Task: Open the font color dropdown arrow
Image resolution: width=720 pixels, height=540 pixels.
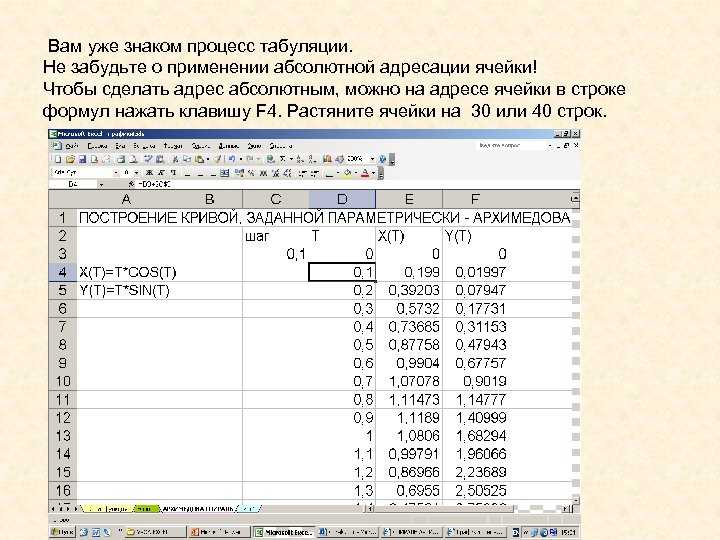Action: pyautogui.click(x=374, y=173)
